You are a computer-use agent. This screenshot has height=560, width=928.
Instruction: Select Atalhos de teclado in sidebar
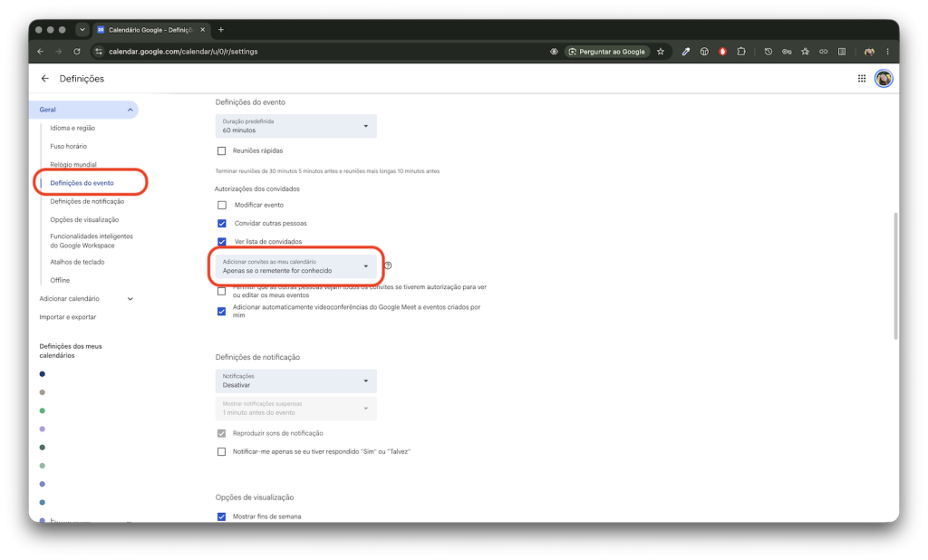click(x=77, y=262)
